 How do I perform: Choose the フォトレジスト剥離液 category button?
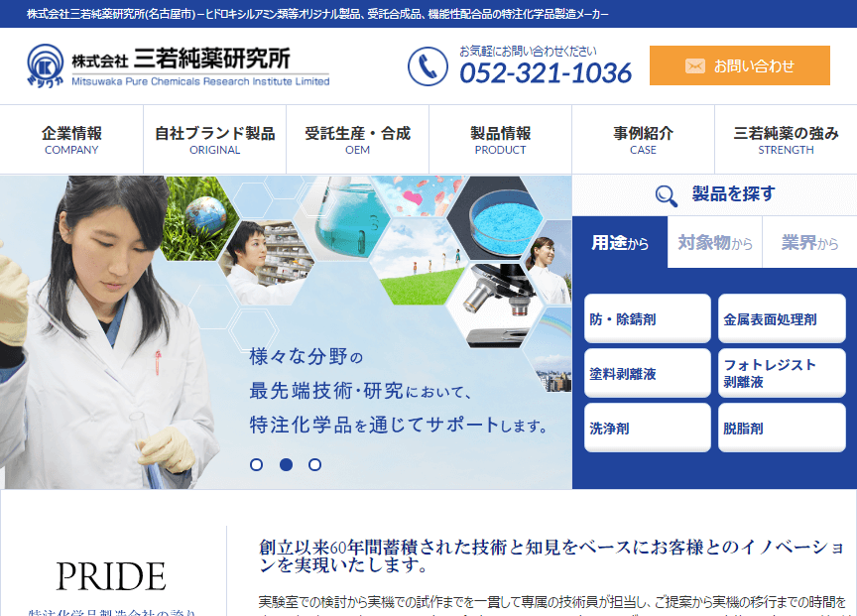pyautogui.click(x=782, y=373)
